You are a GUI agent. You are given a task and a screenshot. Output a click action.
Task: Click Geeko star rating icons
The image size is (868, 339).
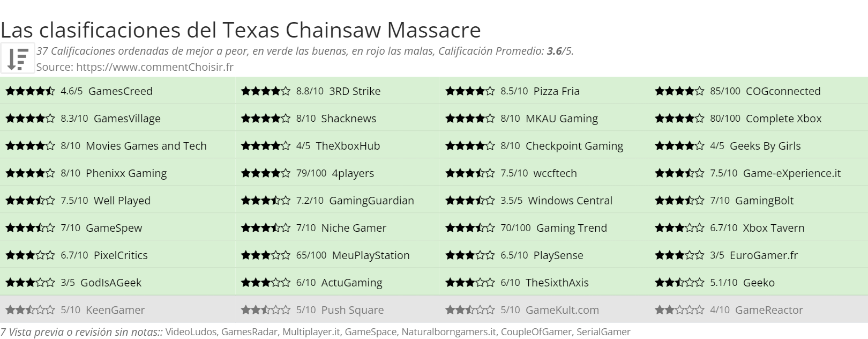679,283
